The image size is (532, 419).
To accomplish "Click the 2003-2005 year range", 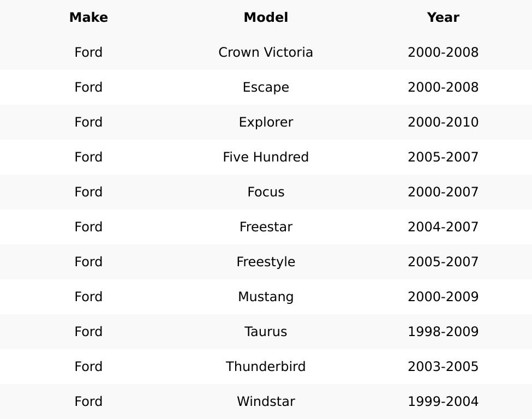I will point(443,367).
